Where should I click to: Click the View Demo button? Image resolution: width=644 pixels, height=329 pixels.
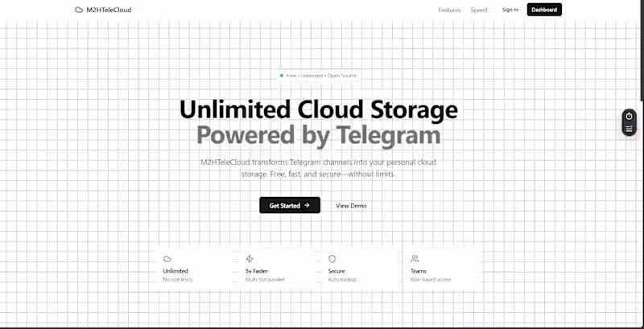[x=351, y=205]
